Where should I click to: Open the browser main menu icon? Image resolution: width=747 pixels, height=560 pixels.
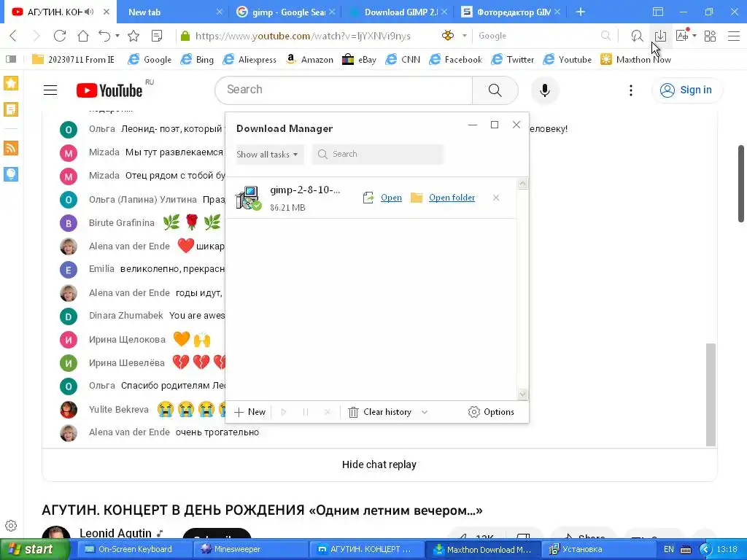[x=734, y=36]
